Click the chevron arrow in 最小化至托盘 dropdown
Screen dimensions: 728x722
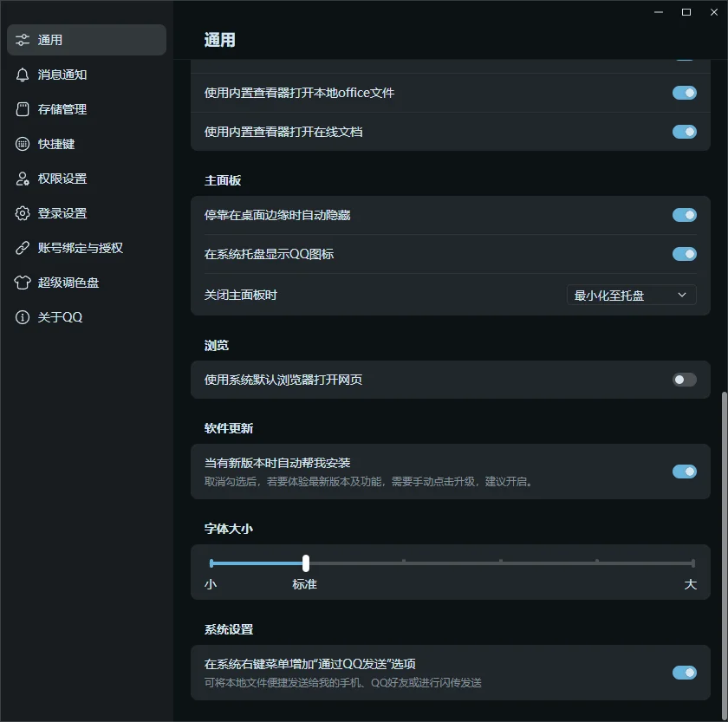point(682,295)
